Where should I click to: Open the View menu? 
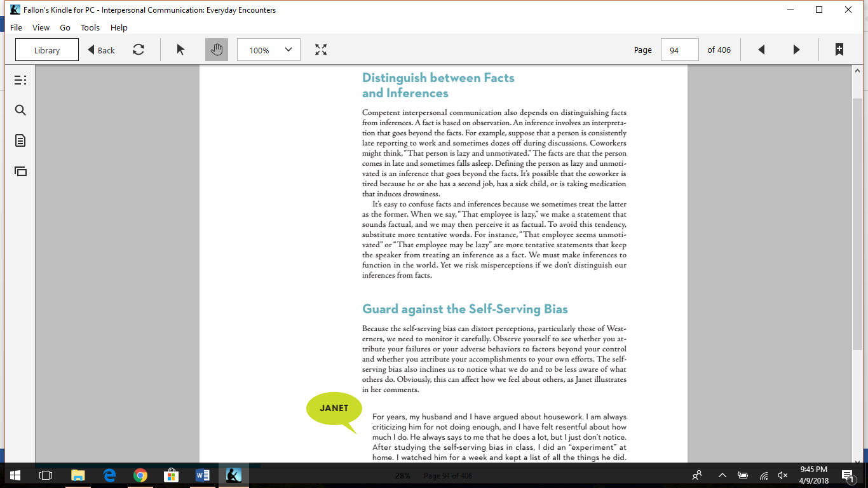pyautogui.click(x=41, y=27)
